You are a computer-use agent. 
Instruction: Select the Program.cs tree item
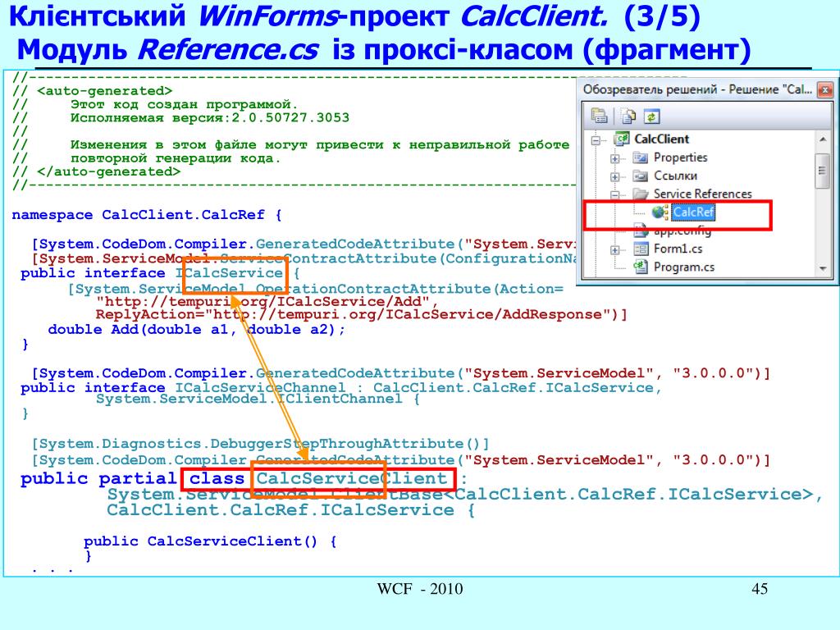click(684, 267)
